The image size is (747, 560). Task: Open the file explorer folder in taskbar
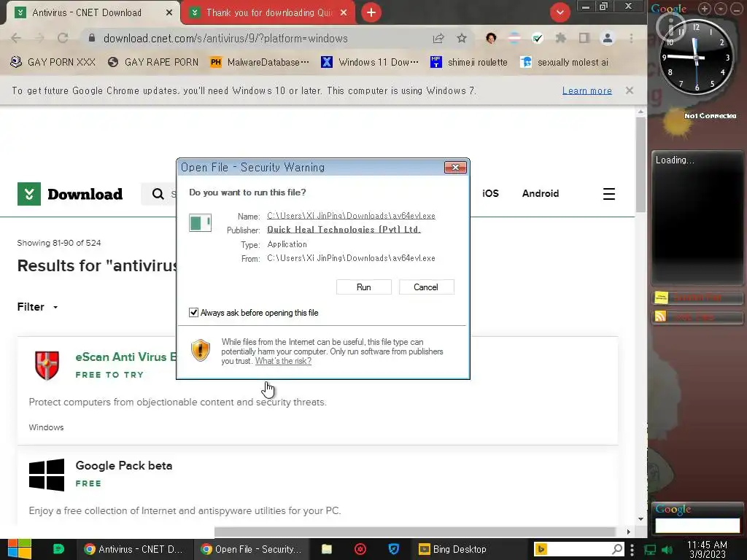tap(326, 549)
